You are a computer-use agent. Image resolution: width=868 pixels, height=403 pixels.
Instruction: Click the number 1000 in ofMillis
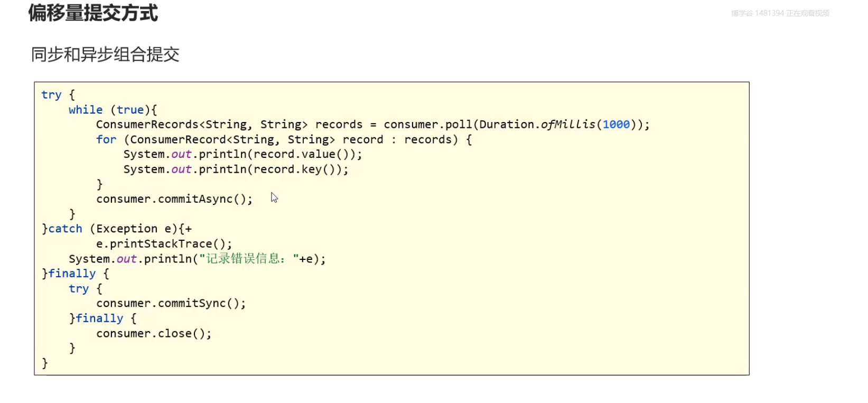[616, 125]
